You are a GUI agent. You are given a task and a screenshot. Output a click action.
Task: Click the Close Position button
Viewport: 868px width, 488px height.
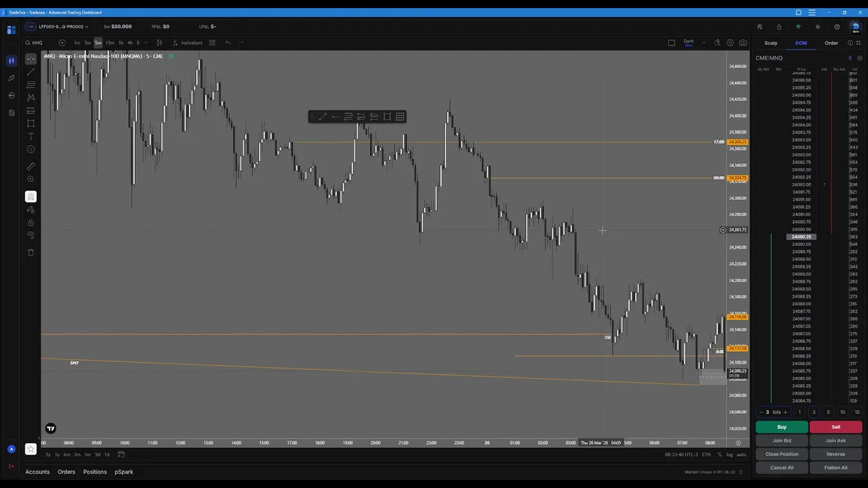[782, 454]
